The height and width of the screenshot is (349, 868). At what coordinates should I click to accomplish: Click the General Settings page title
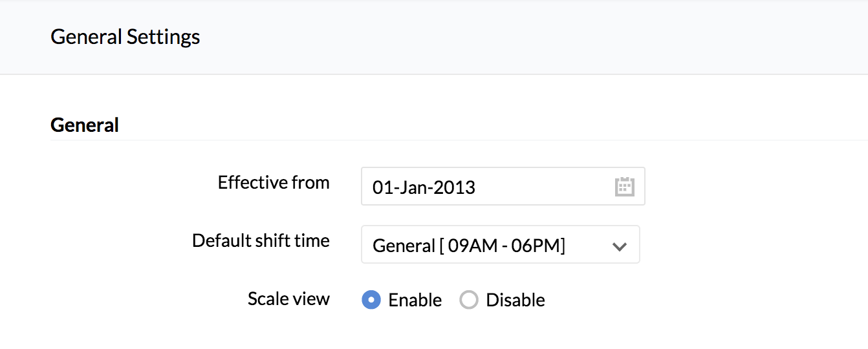pos(125,37)
